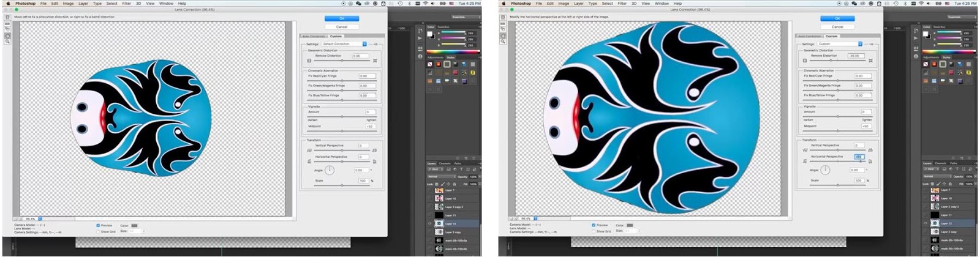Viewport: 980px width, 257px height.
Task: Click Scale slider in right screenshot
Action: click(838, 185)
